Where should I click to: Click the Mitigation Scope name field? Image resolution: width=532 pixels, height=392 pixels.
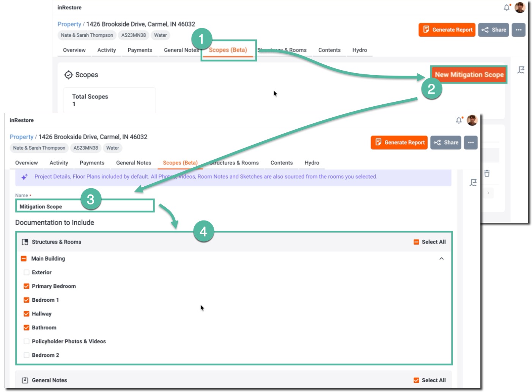pyautogui.click(x=85, y=206)
